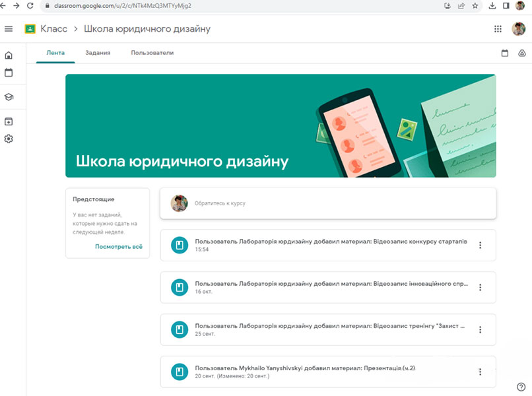Viewport: 532px width, 396px height.
Task: Click the 25 сент. date
Action: (x=205, y=334)
